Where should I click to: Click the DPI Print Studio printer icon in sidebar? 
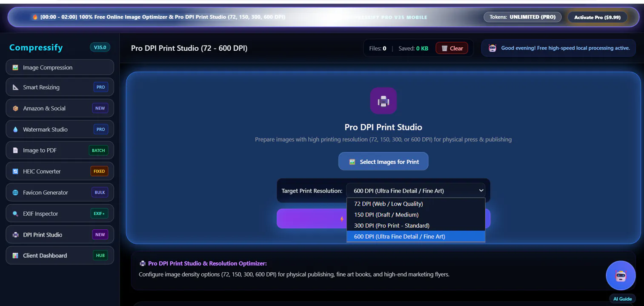pyautogui.click(x=15, y=235)
